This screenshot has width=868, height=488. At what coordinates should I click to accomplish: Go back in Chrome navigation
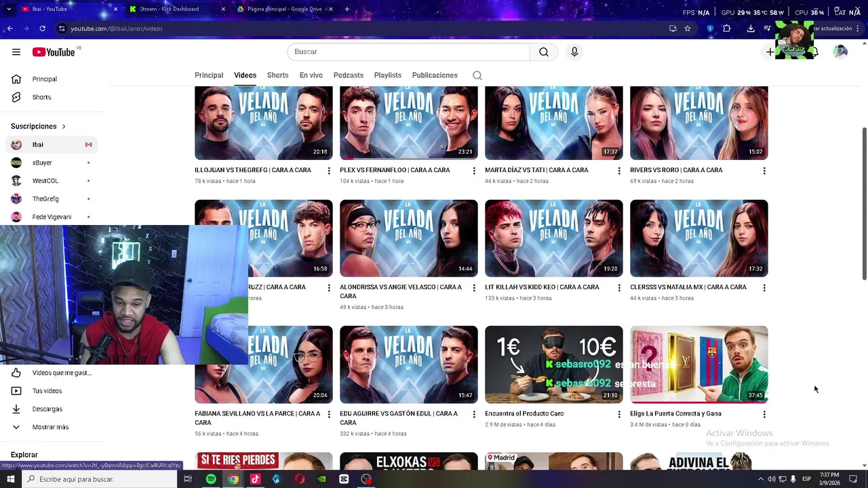(9, 28)
